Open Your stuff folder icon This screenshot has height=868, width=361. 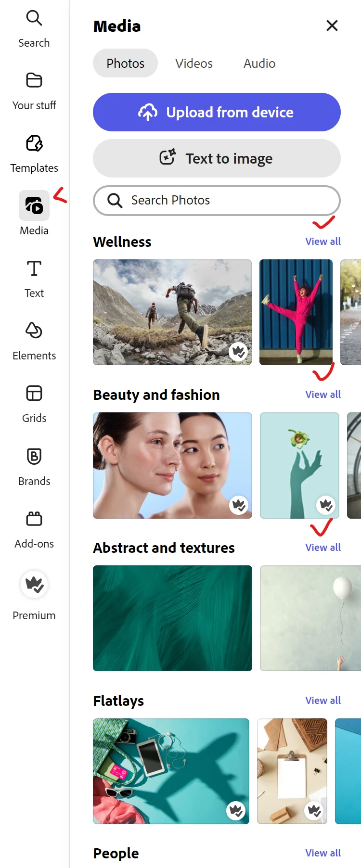(34, 80)
